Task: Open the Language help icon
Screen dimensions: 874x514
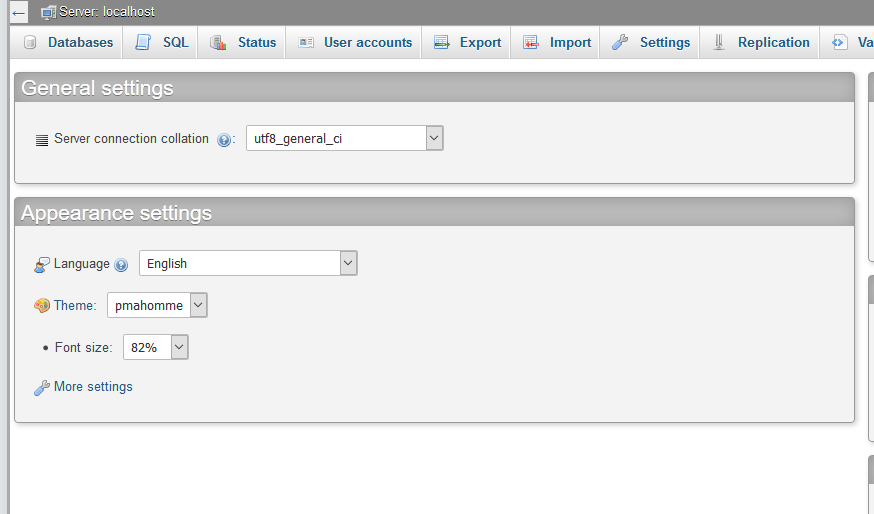Action: pos(121,265)
